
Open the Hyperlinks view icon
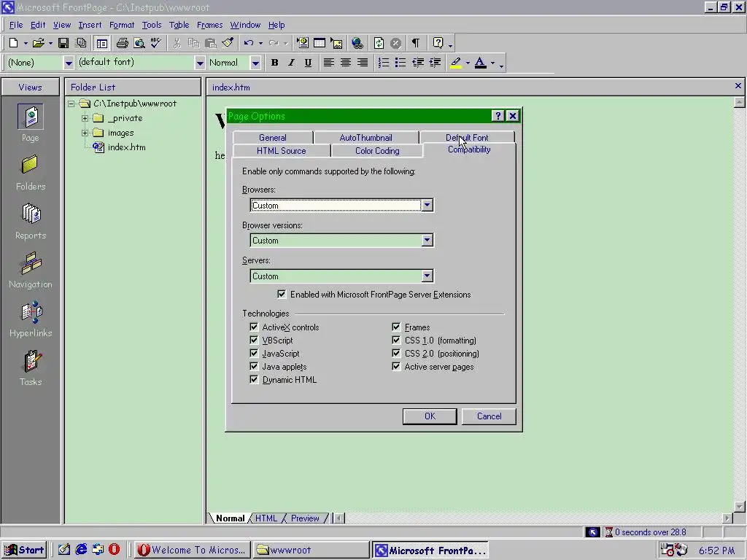tap(31, 319)
